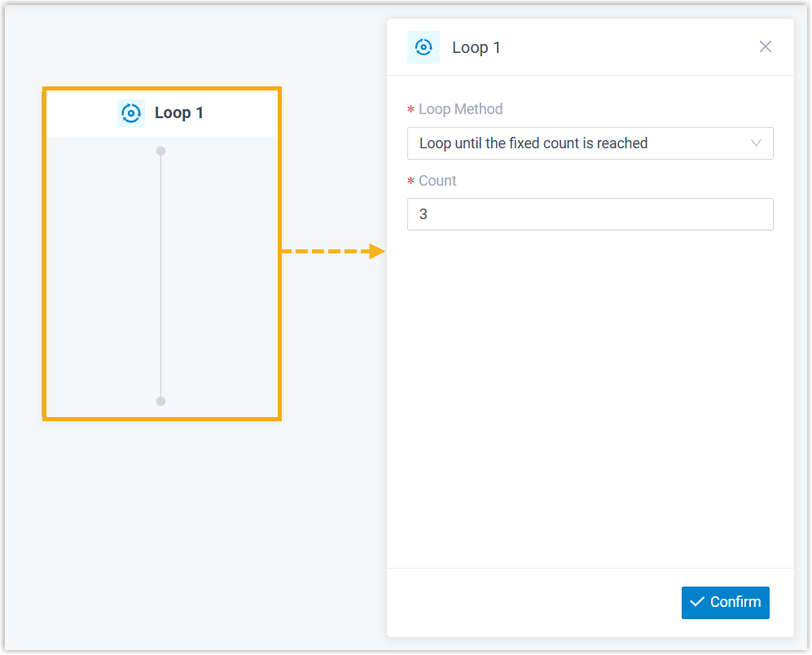Click the vertical connector line inside Loop node
The width and height of the screenshot is (812, 655).
160,277
